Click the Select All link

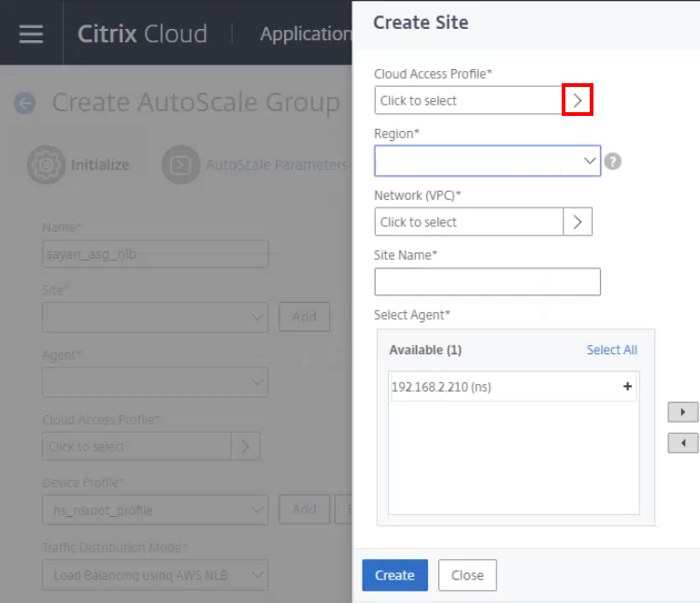(611, 350)
